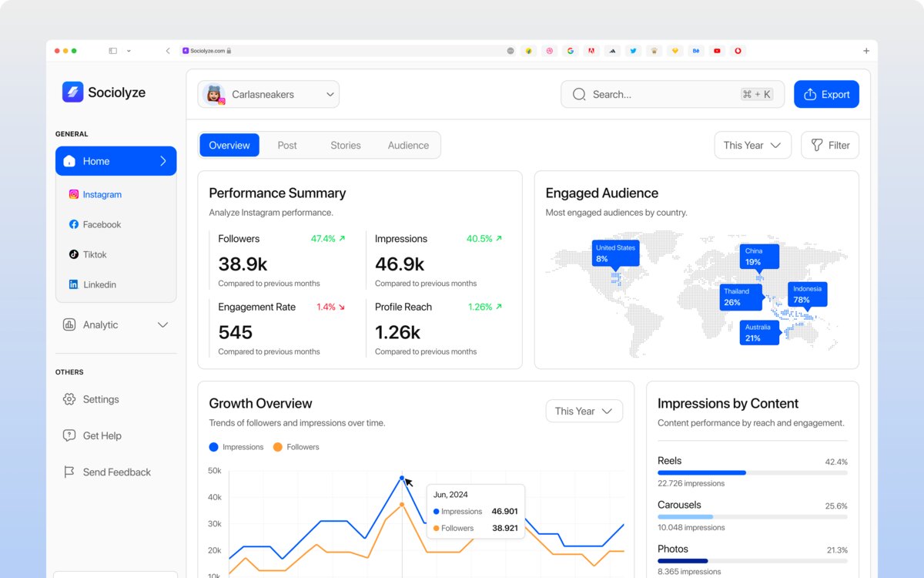Click the United States 8% map marker
The image size is (924, 578).
tap(616, 254)
